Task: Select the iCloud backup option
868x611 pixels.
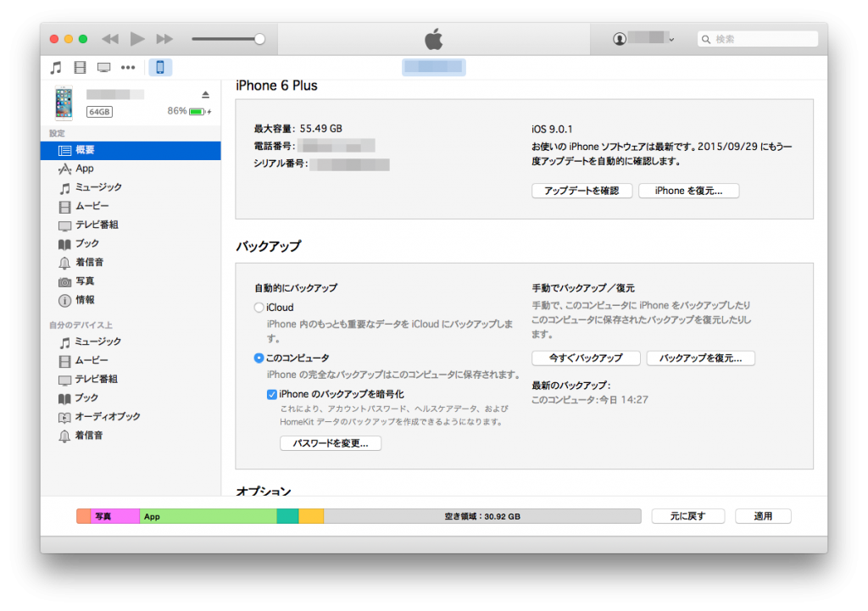Action: click(x=258, y=308)
